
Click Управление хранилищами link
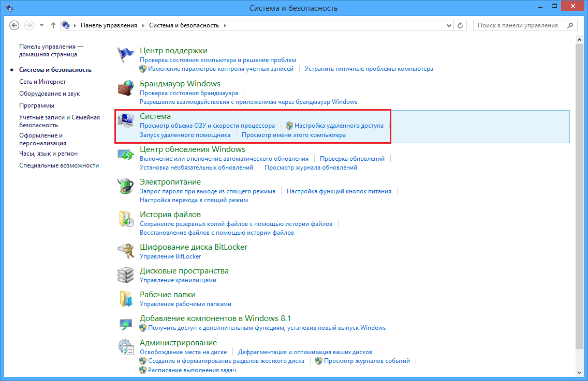pyautogui.click(x=178, y=280)
